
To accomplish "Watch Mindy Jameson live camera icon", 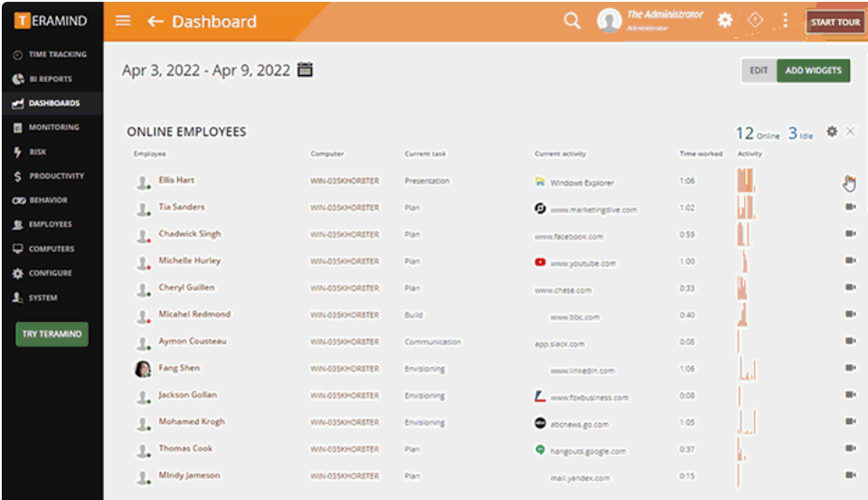I will point(850,475).
